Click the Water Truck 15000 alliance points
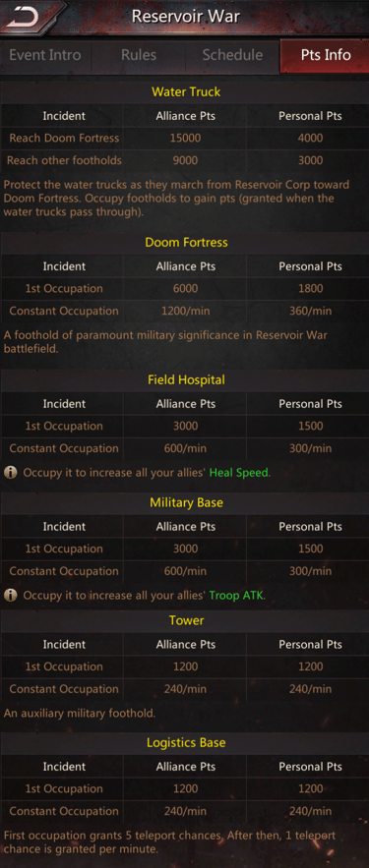Screen dimensions: 369x868 186,139
